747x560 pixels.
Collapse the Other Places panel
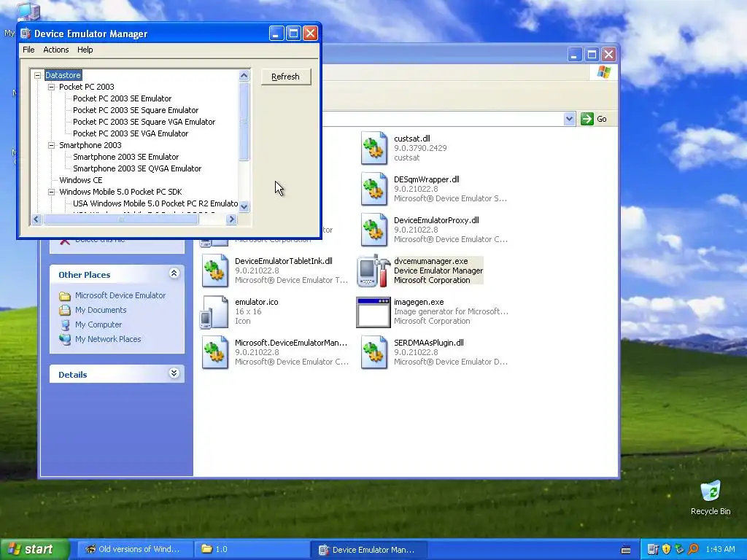click(x=174, y=273)
